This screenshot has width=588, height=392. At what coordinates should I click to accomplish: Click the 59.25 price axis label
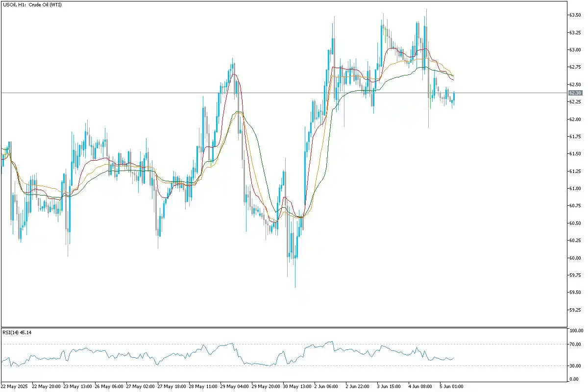[x=575, y=310]
